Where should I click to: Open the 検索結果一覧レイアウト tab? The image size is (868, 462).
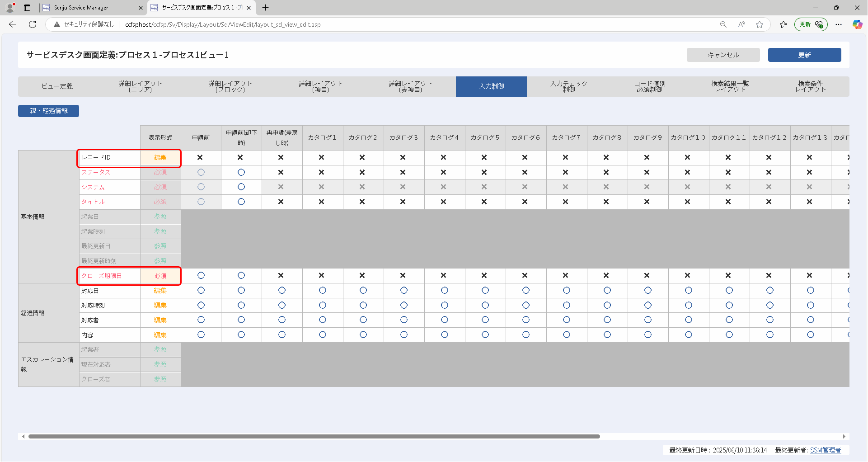coord(730,86)
